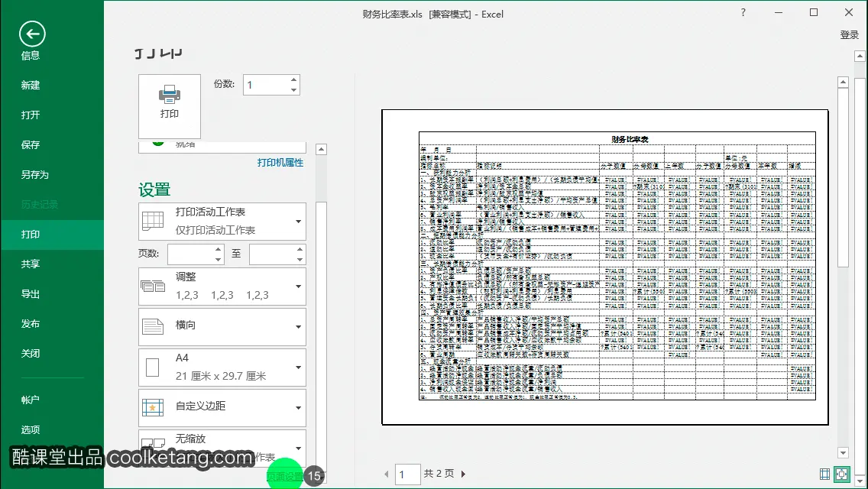
Task: Click the help question mark icon
Action: pos(743,12)
